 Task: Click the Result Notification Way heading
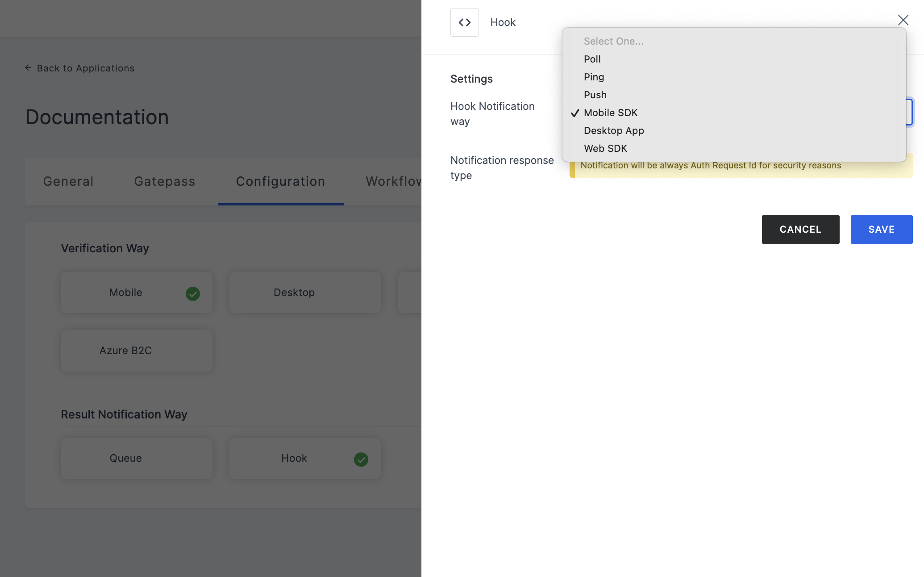(124, 414)
